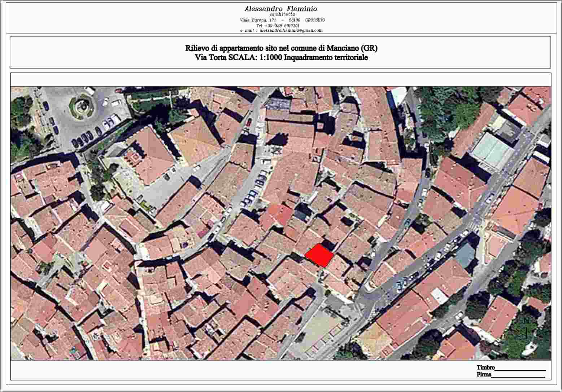This screenshot has width=562, height=392.
Task: Click the red highlighted building parcel
Action: pos(319,255)
